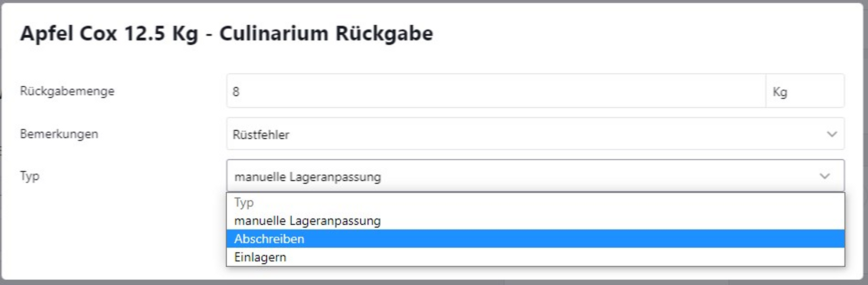Image resolution: width=868 pixels, height=285 pixels.
Task: Click the blank dialog area below Typ label
Action: click(108, 230)
